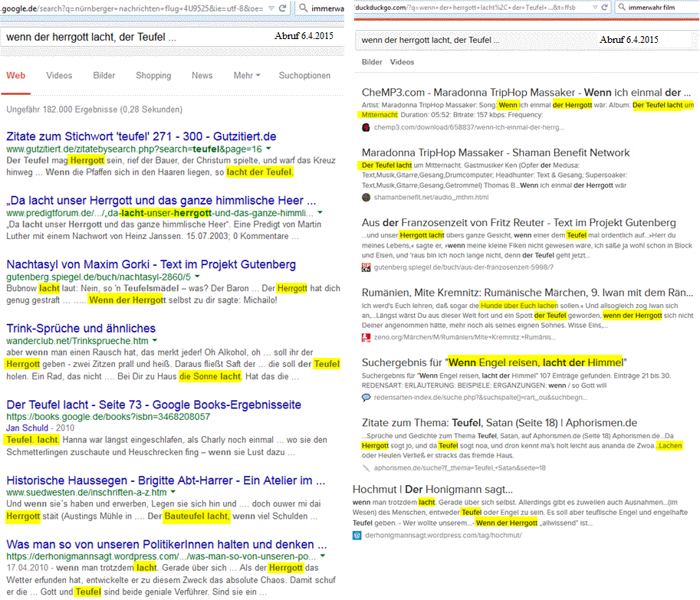Screen dimensions: 700x600
Task: Click zeno.org/Märchen URL text
Action: 465,337
